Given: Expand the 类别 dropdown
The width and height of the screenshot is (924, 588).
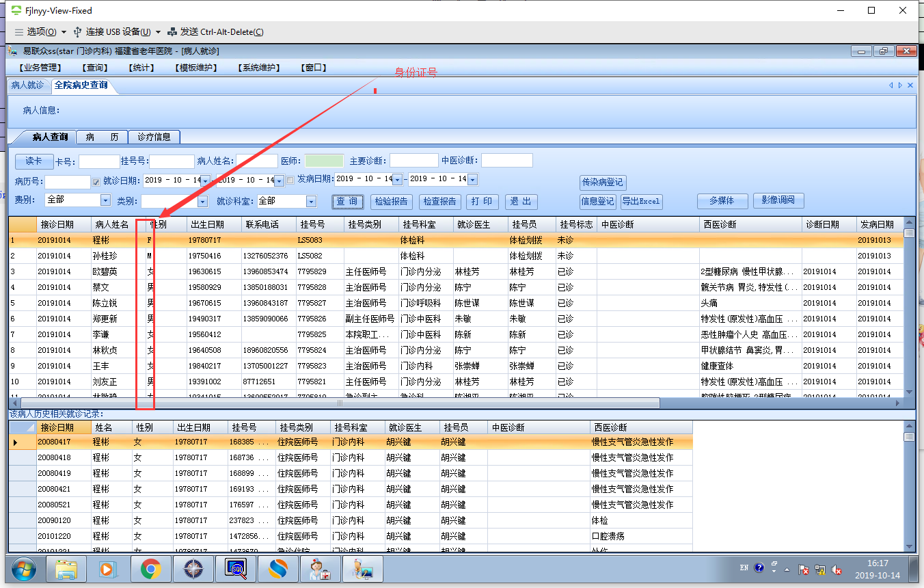Looking at the screenshot, I should pyautogui.click(x=202, y=201).
